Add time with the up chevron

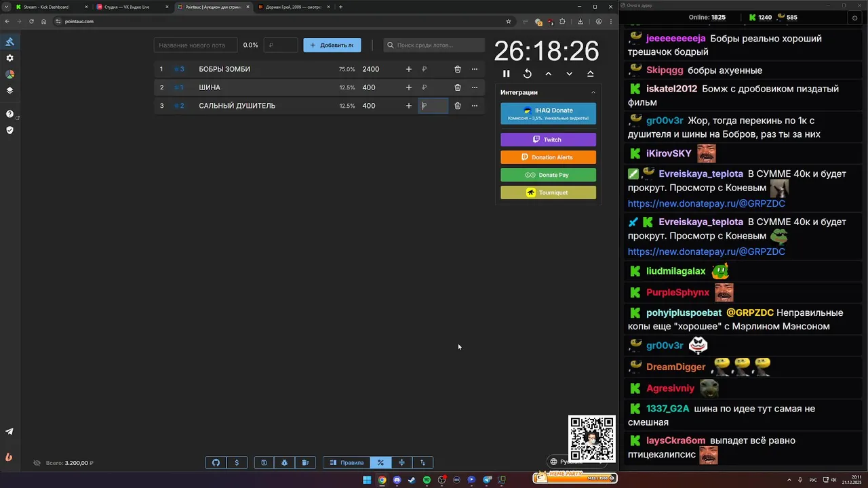[x=548, y=74]
